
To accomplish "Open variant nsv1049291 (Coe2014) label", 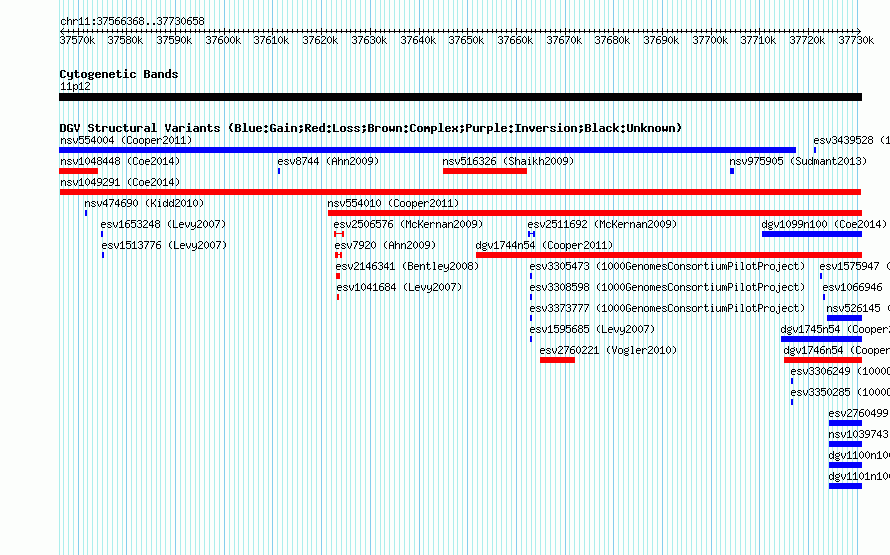I will pos(120,182).
